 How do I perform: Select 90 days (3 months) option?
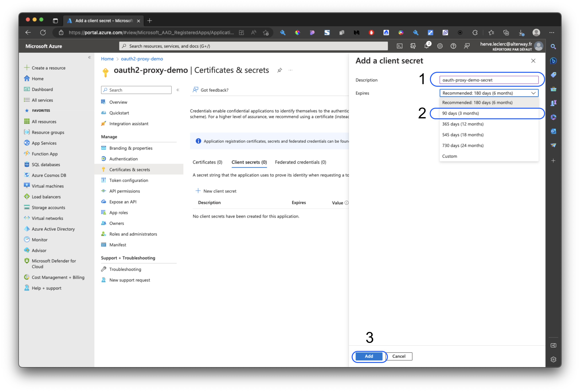point(460,113)
